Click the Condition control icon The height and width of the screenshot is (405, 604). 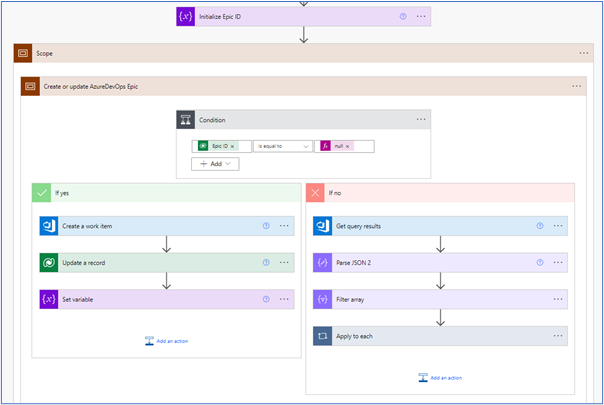click(x=186, y=120)
